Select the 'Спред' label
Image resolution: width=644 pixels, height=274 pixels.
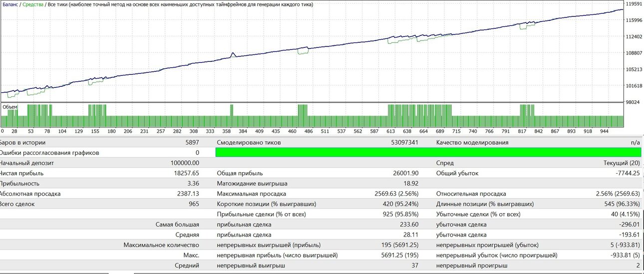tap(445, 163)
